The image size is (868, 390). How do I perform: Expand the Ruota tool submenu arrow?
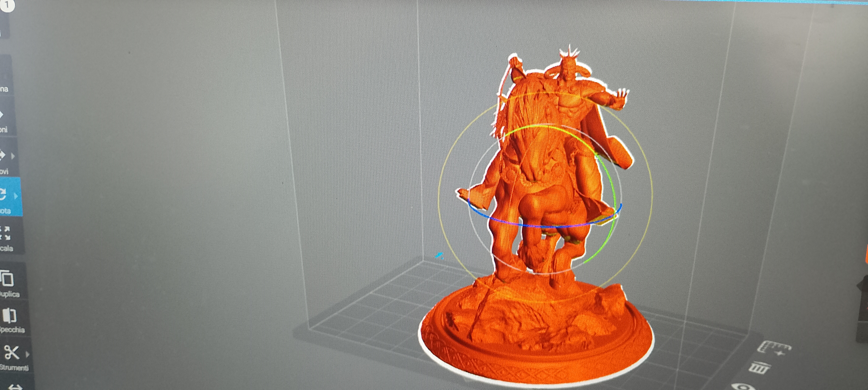[x=16, y=196]
